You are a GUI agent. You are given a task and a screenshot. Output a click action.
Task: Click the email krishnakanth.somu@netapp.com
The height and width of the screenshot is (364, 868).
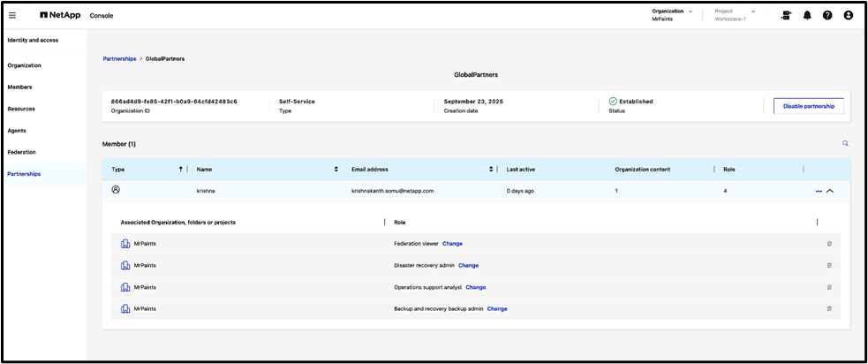392,191
